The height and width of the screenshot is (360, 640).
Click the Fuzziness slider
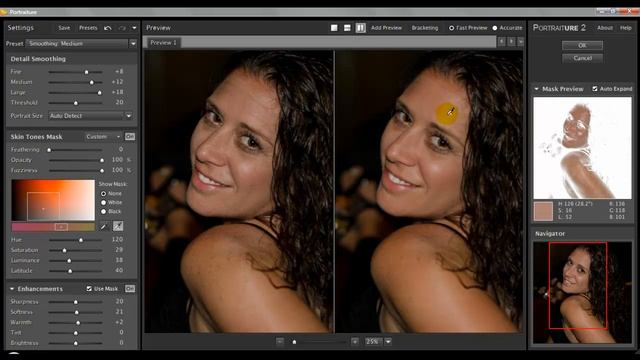[x=76, y=170]
